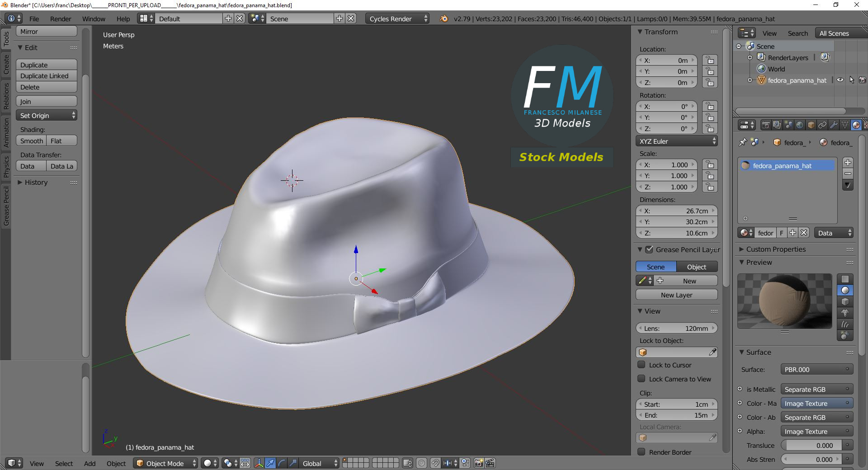
Task: Open the Object Mode dropdown
Action: click(165, 463)
